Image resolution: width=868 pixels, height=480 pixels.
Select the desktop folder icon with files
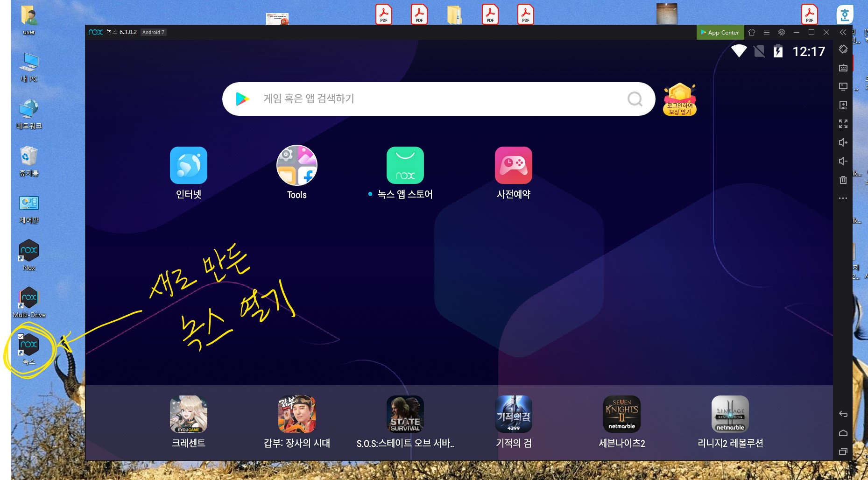(x=454, y=14)
